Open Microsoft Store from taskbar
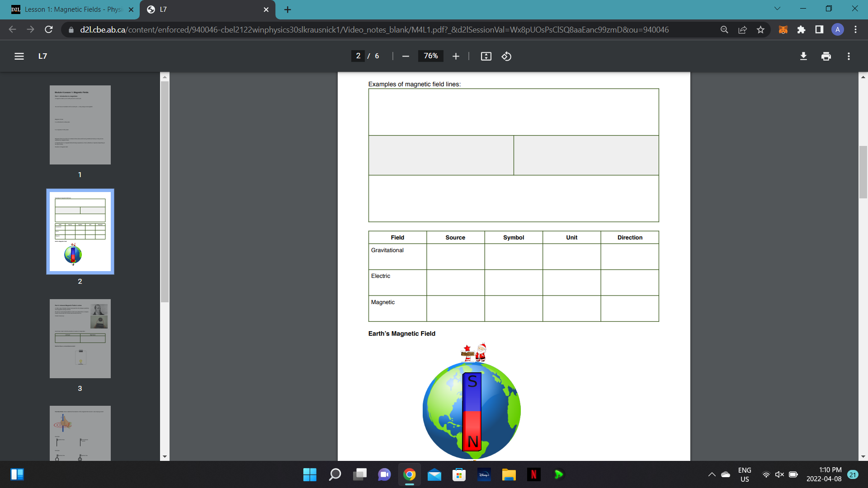This screenshot has height=488, width=868. [459, 474]
